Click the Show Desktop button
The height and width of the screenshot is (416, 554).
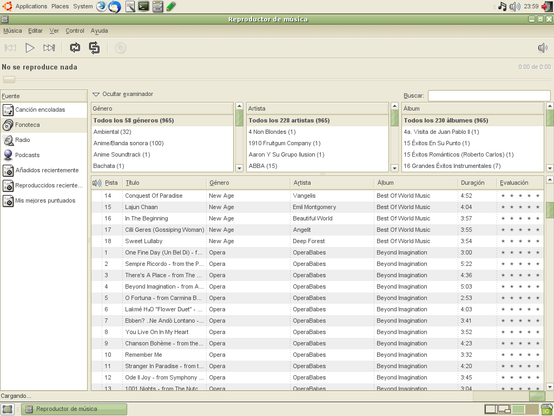[7, 409]
